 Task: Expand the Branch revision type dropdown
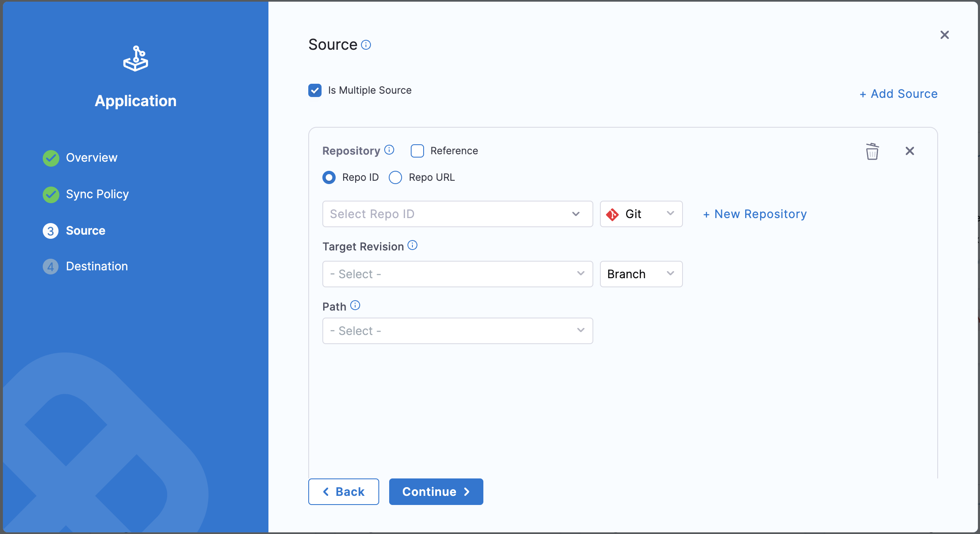coord(641,274)
